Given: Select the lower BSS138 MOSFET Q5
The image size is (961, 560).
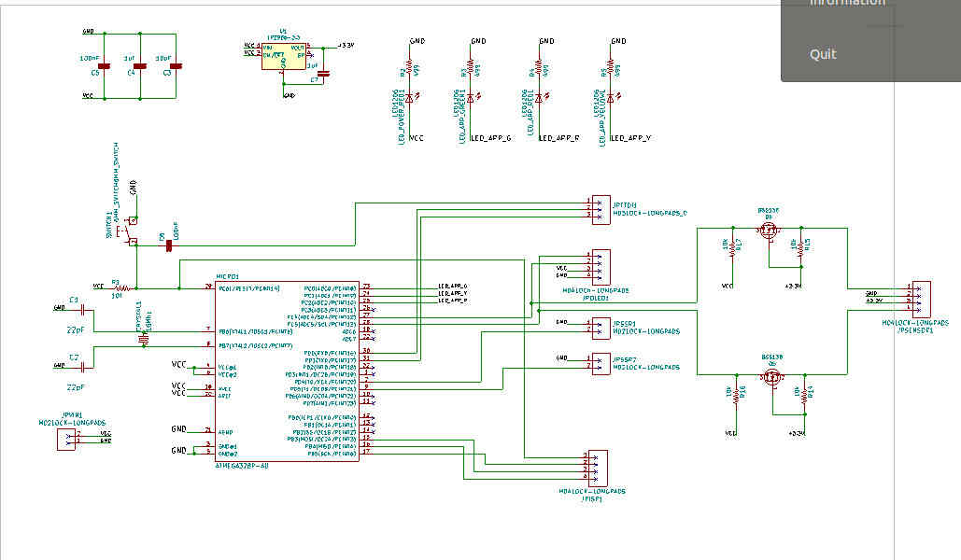Looking at the screenshot, I should (772, 377).
